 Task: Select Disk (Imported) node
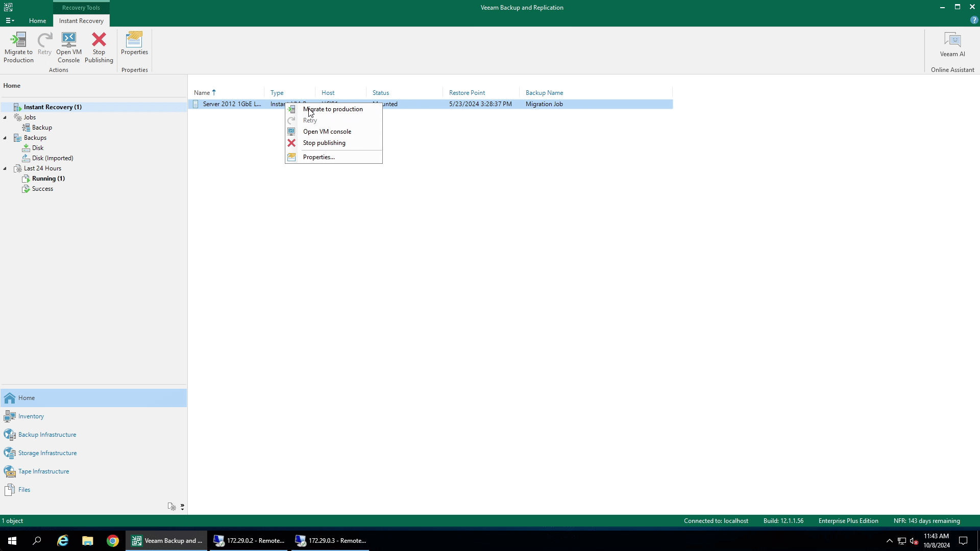[52, 158]
